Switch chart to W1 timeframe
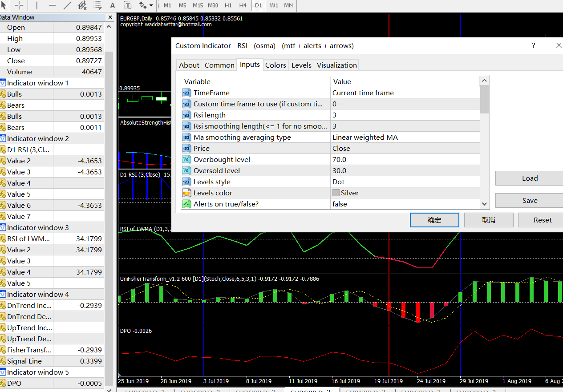Image resolution: width=563 pixels, height=392 pixels. (274, 5)
